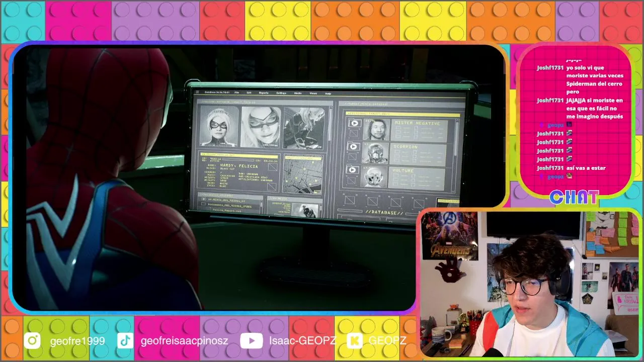This screenshot has width=644, height=362.
Task: Click the GEOPZ Kick channel name
Action: pos(387,341)
